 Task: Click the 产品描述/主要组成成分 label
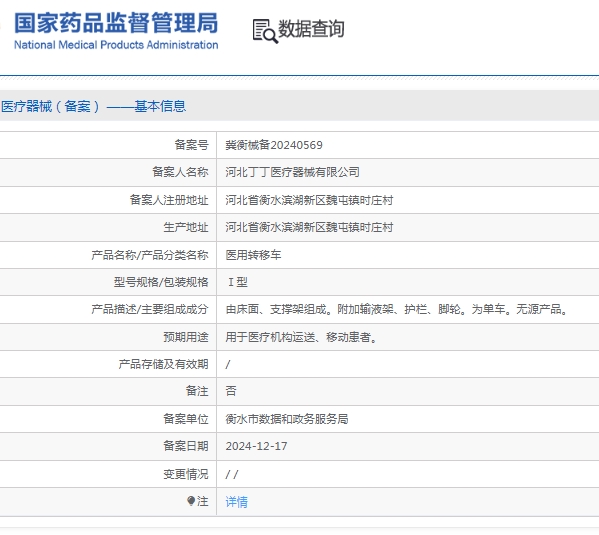[150, 309]
